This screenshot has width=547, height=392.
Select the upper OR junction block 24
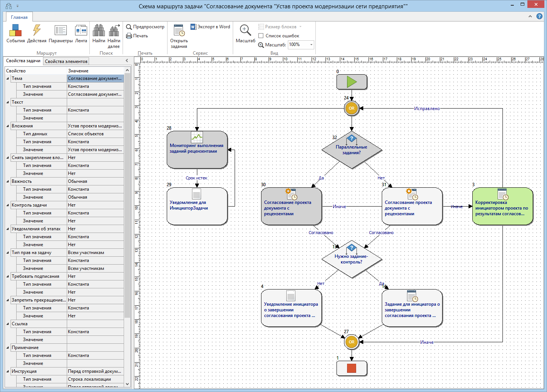(x=352, y=108)
